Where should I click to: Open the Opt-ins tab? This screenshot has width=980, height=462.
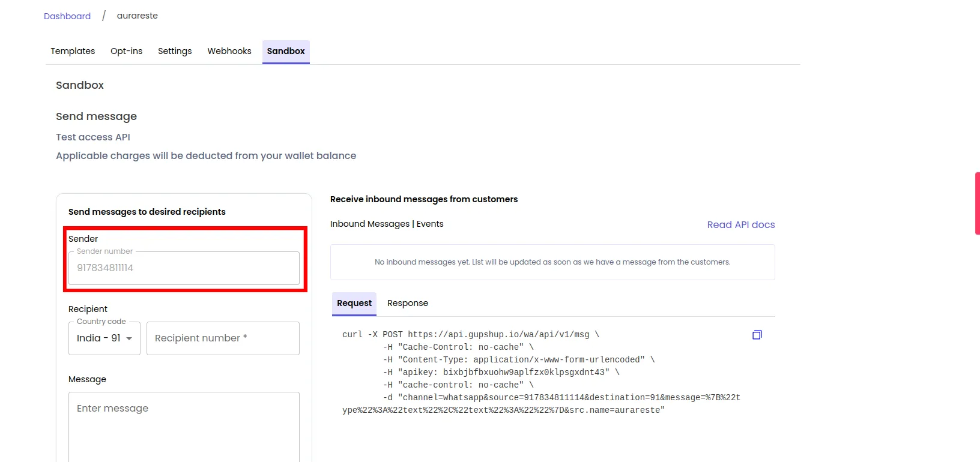tap(127, 51)
